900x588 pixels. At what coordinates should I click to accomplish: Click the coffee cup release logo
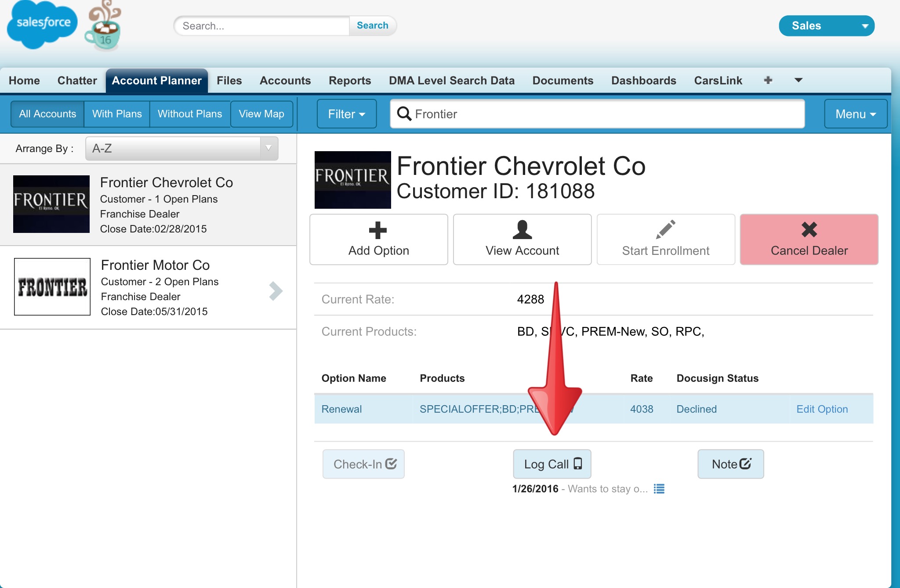pyautogui.click(x=104, y=27)
